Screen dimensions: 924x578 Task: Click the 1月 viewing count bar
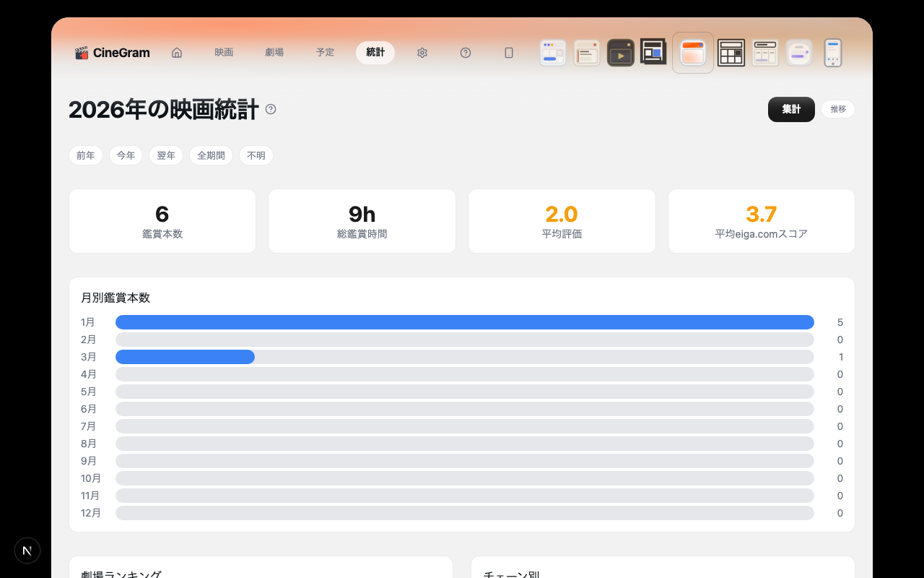[465, 322]
